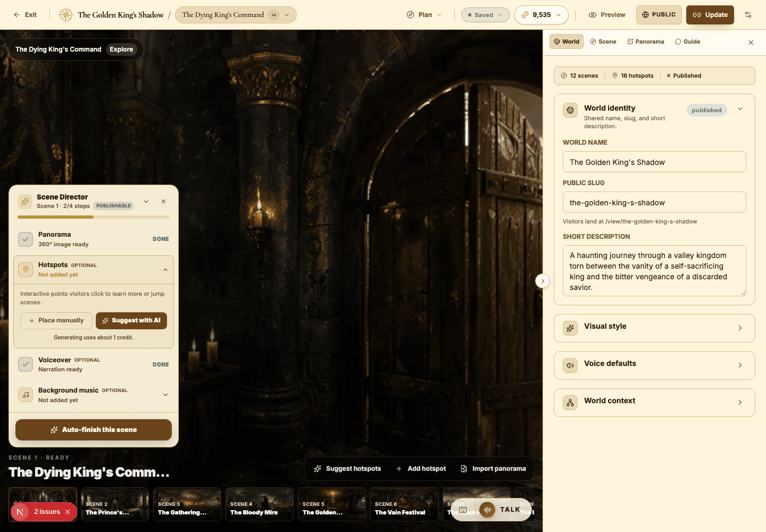Click the Short Description text area
The image size is (766, 532).
tap(654, 271)
